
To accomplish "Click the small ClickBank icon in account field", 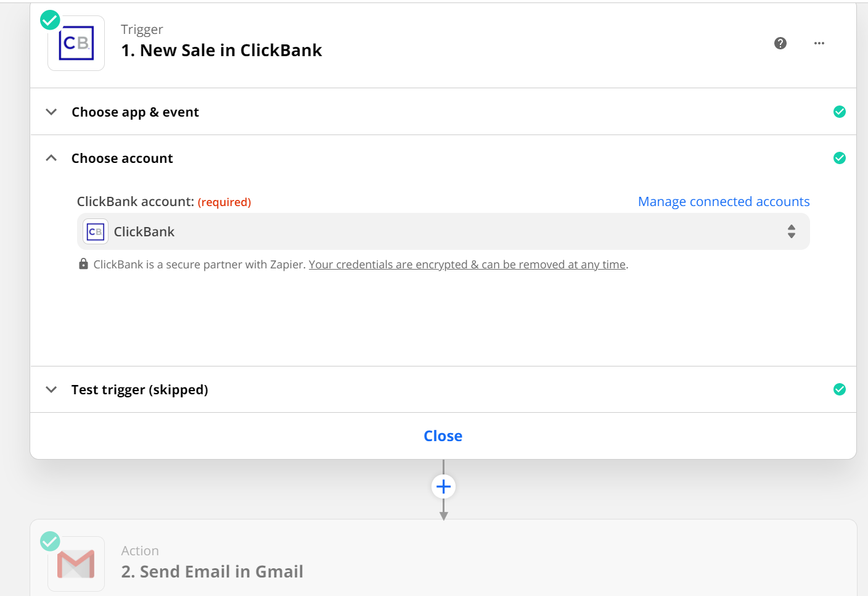I will tap(96, 232).
